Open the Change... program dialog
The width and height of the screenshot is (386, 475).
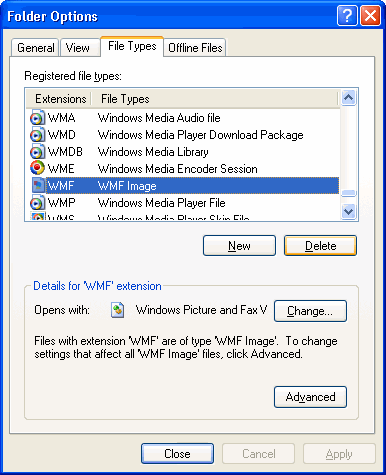tap(310, 311)
